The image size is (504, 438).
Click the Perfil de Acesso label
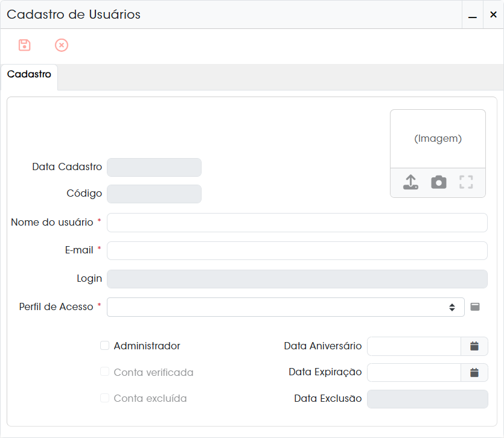(x=56, y=306)
